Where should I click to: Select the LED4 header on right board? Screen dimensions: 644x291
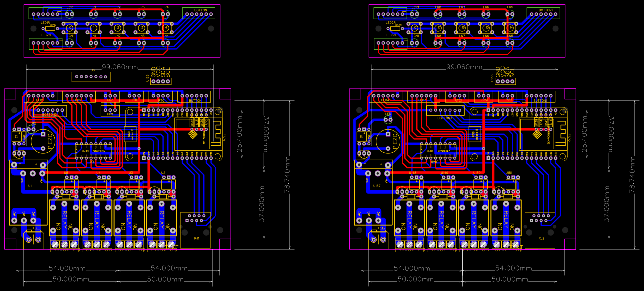coord(385,97)
